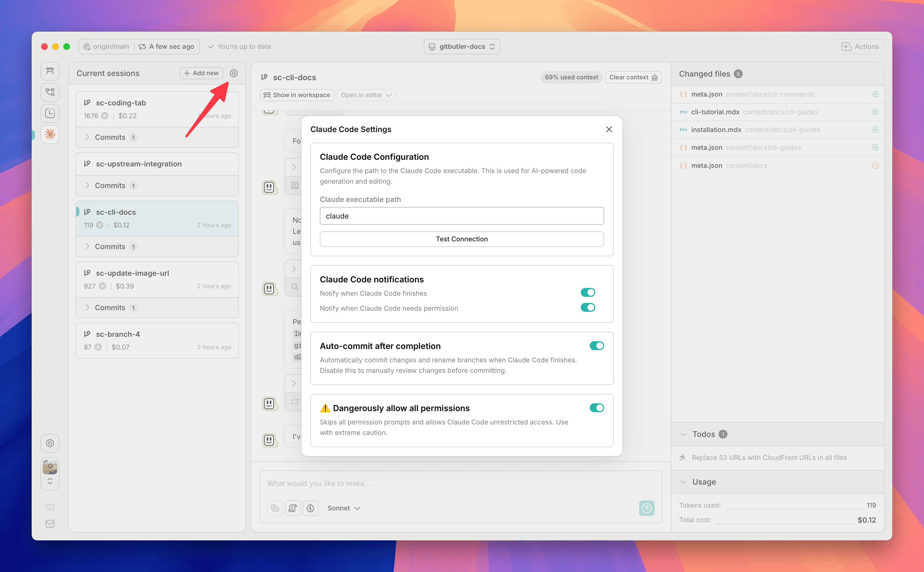Click the send message arrow button
Image resolution: width=924 pixels, height=572 pixels.
click(647, 508)
